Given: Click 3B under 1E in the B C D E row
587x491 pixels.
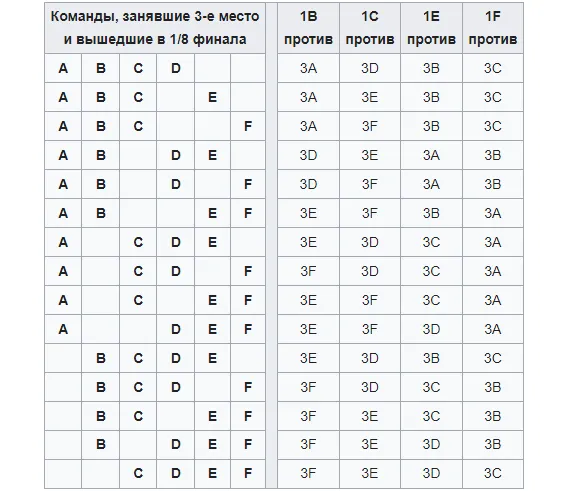Looking at the screenshot, I should (x=431, y=358).
